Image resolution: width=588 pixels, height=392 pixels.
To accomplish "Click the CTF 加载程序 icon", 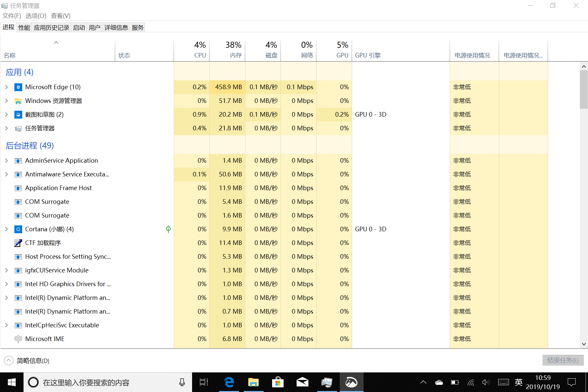I will coord(18,243).
